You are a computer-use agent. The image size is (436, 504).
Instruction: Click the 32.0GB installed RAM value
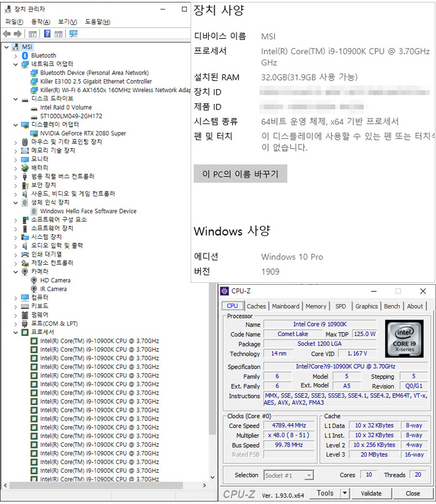point(309,77)
